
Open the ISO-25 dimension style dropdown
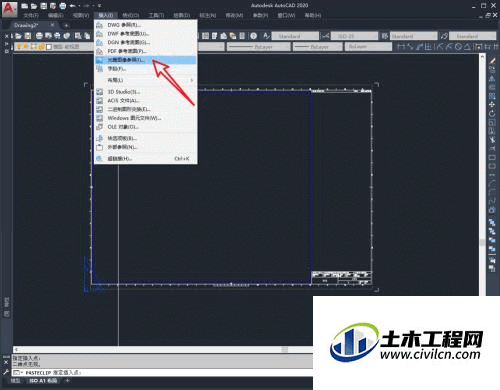point(354,36)
